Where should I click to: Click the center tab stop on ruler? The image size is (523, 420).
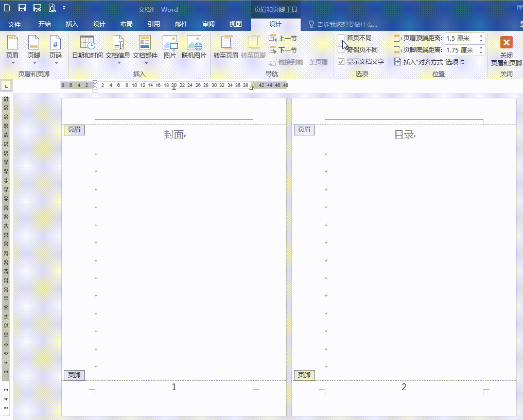(174, 87)
